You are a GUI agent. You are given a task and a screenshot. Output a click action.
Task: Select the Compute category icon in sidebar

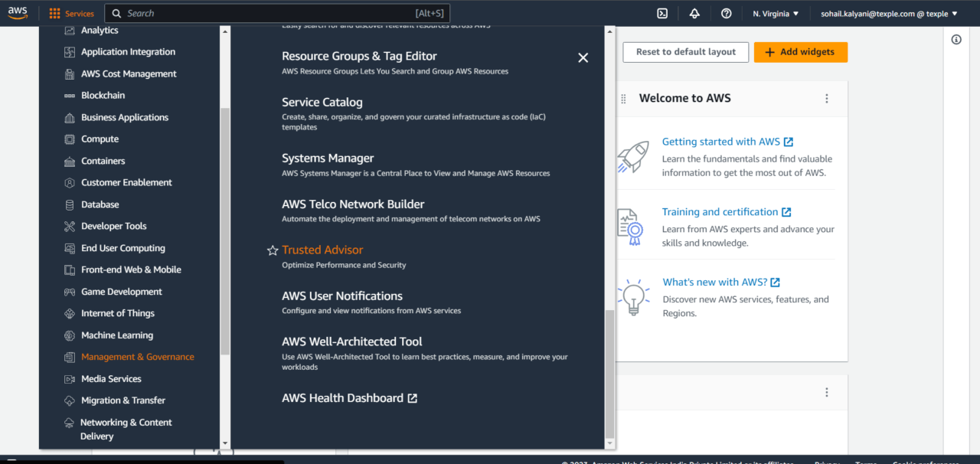pyautogui.click(x=69, y=139)
